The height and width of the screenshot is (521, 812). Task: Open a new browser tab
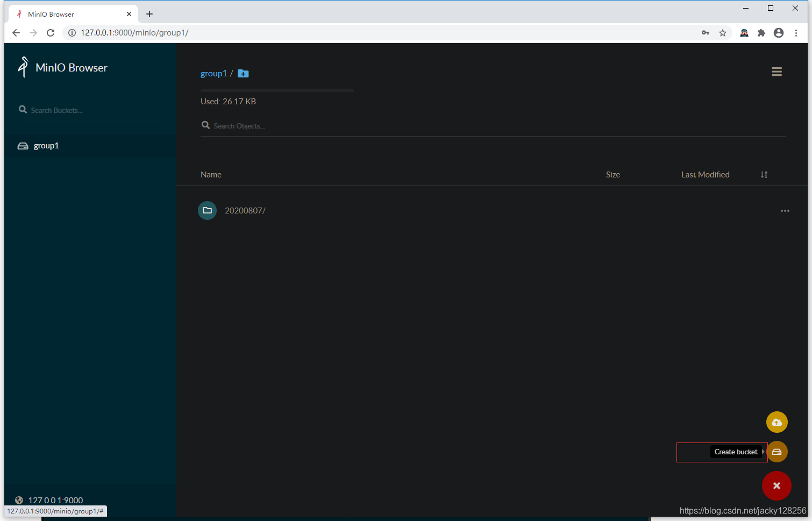coord(149,14)
